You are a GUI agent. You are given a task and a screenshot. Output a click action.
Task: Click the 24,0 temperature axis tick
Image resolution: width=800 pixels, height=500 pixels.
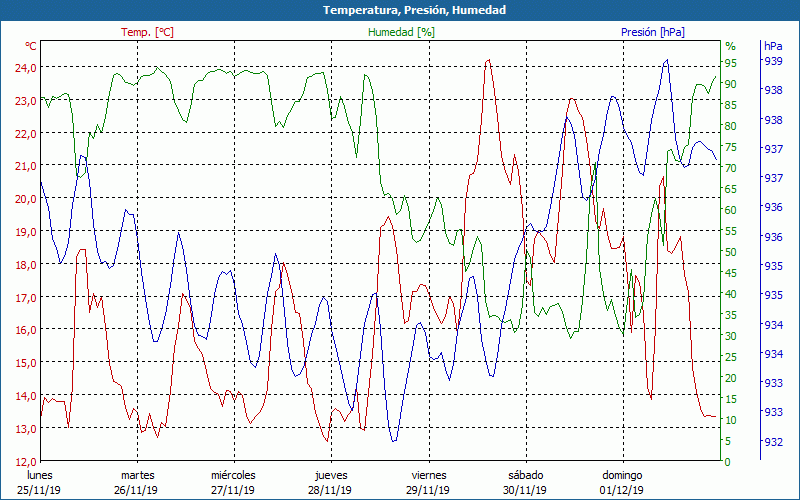(x=25, y=68)
